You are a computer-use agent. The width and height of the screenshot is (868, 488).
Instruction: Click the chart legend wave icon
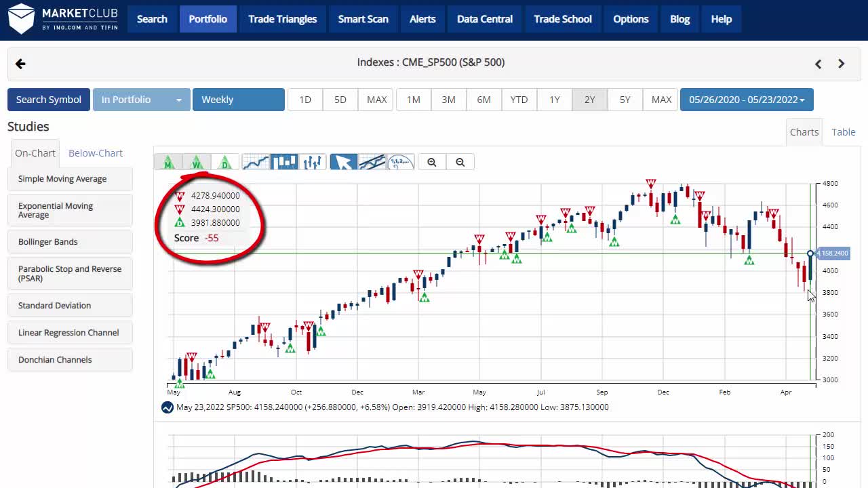click(x=167, y=407)
